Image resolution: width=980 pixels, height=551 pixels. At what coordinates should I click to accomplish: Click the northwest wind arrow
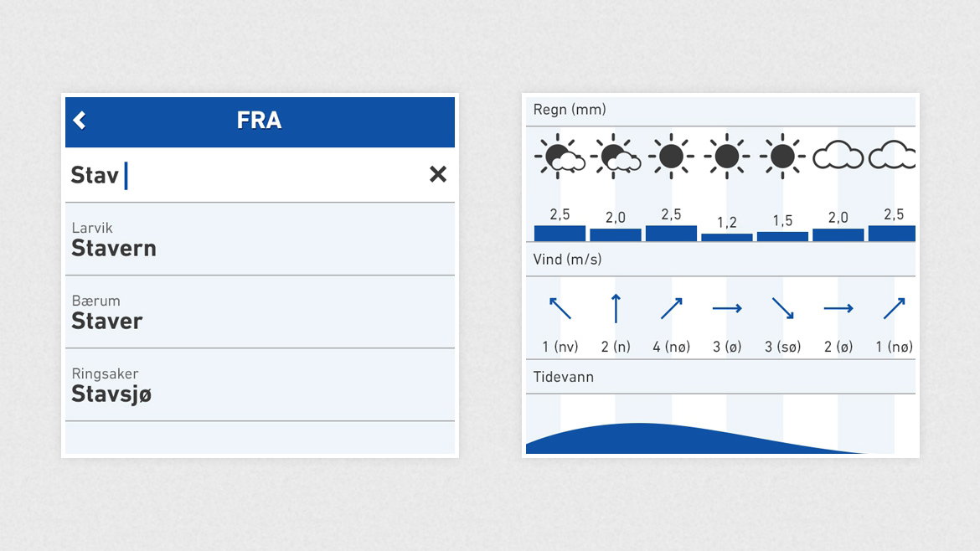click(560, 309)
